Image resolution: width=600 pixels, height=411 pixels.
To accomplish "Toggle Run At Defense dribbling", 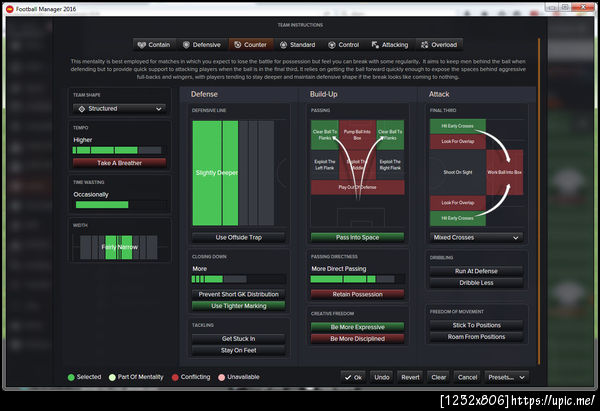I will coord(476,271).
